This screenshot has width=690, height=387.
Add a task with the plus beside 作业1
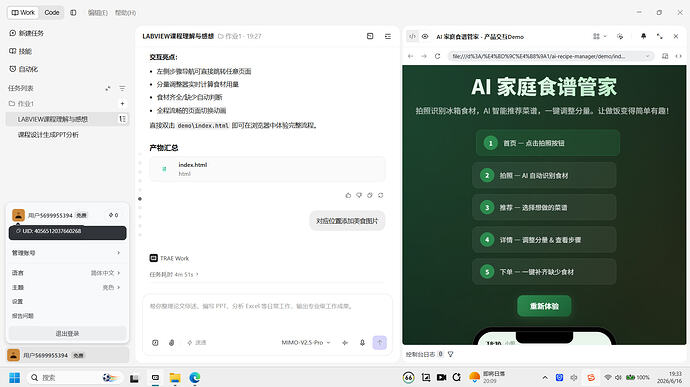(x=122, y=104)
